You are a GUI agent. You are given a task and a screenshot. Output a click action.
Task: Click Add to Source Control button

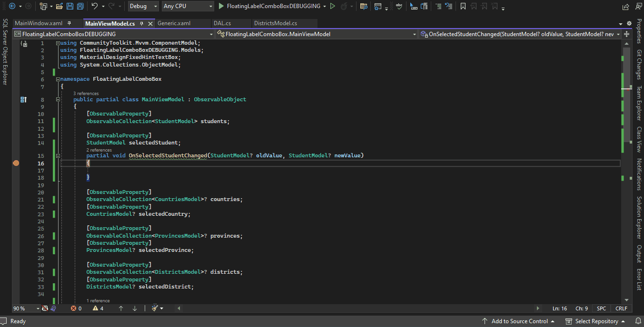click(519, 321)
